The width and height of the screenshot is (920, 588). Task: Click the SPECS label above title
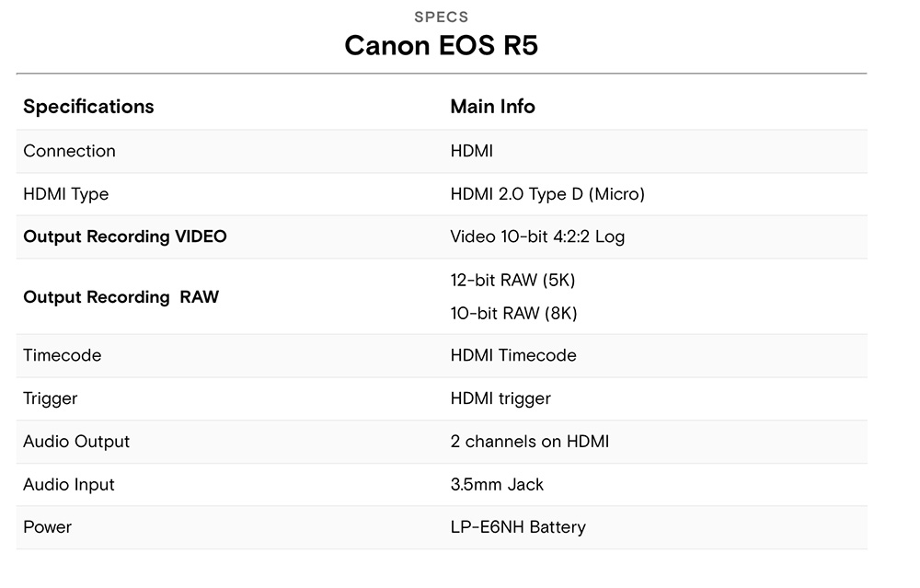[442, 17]
